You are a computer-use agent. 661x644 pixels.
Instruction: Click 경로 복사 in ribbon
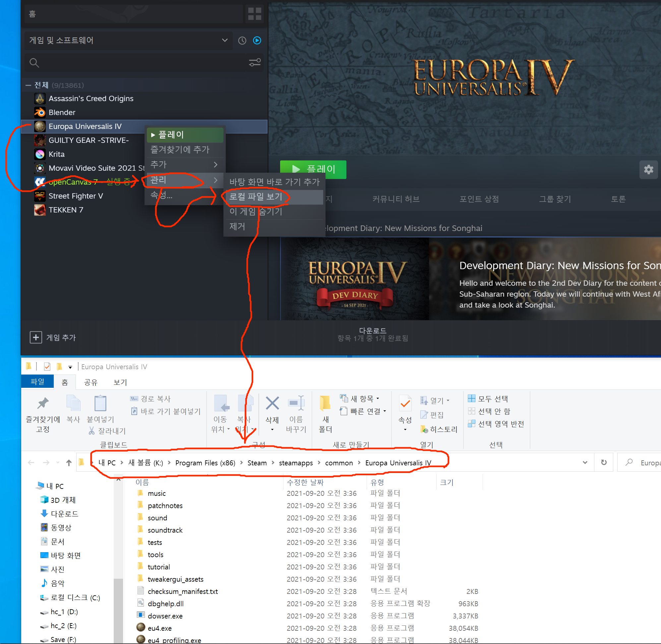[150, 399]
